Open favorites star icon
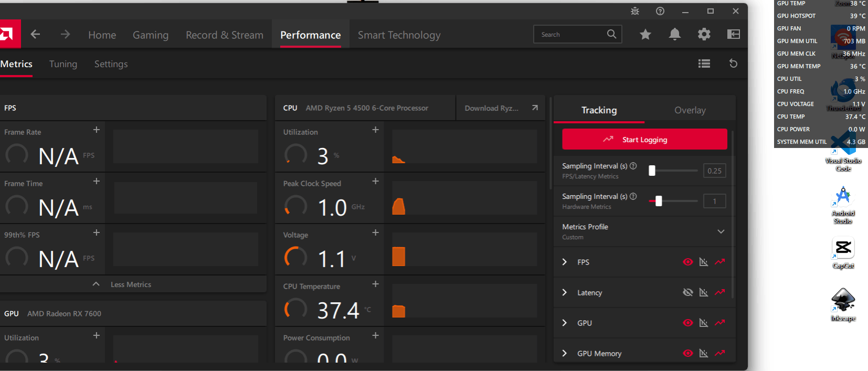Viewport: 868px width, 371px height. click(645, 35)
